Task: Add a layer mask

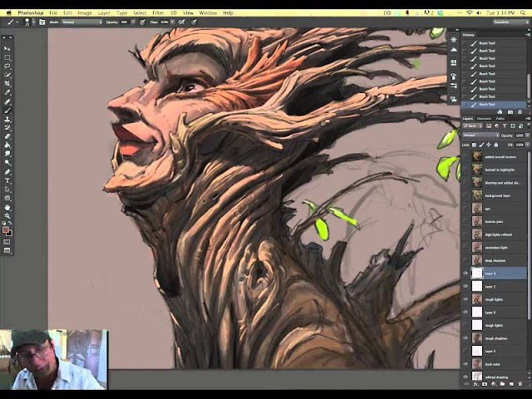Action: pos(485,384)
